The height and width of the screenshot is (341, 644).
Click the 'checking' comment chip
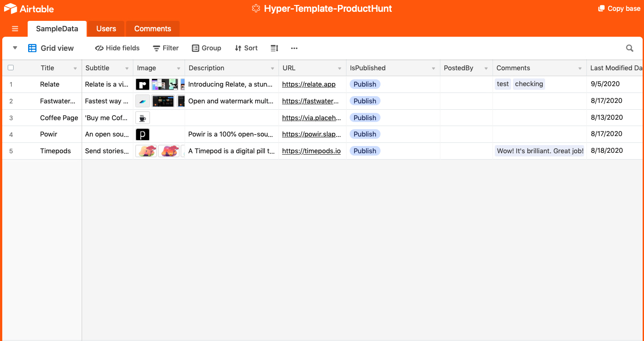(x=529, y=84)
